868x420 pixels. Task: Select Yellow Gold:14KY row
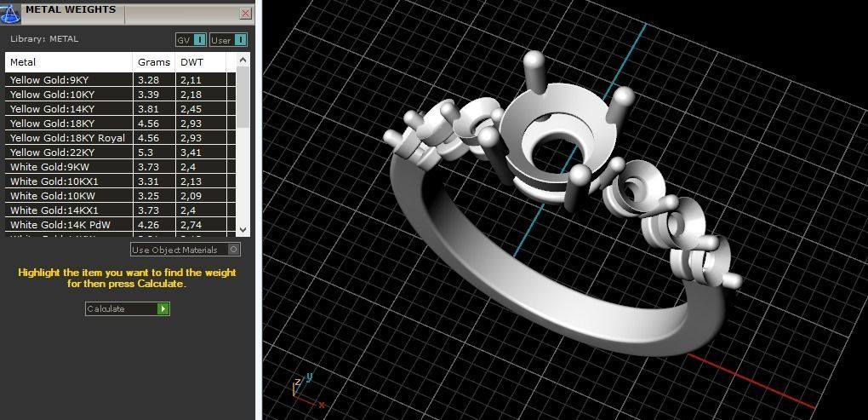(120, 108)
